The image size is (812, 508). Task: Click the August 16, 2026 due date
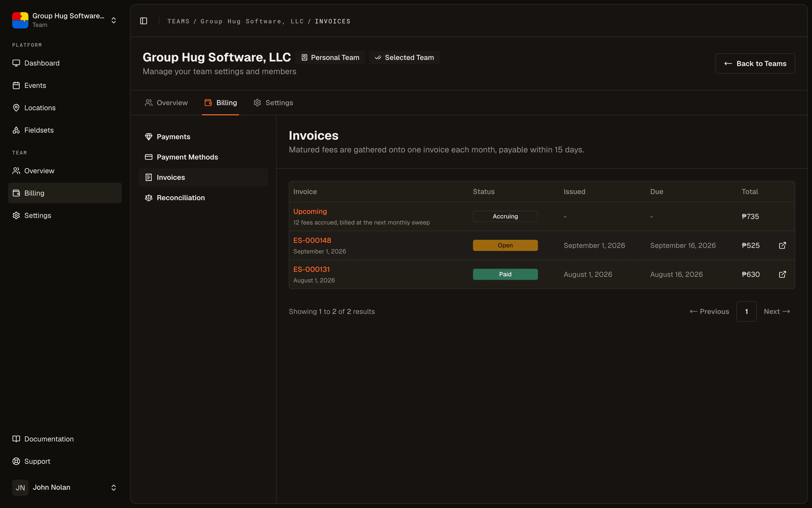click(x=676, y=274)
